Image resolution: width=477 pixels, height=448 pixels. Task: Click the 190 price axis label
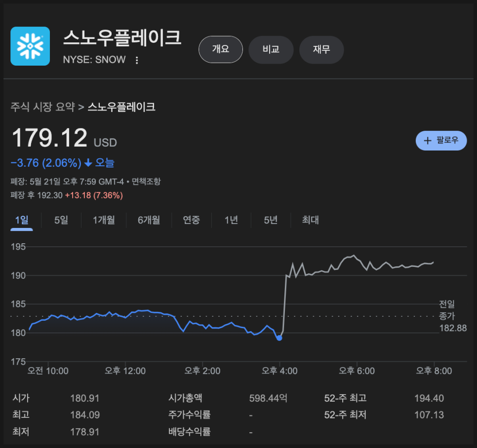18,276
